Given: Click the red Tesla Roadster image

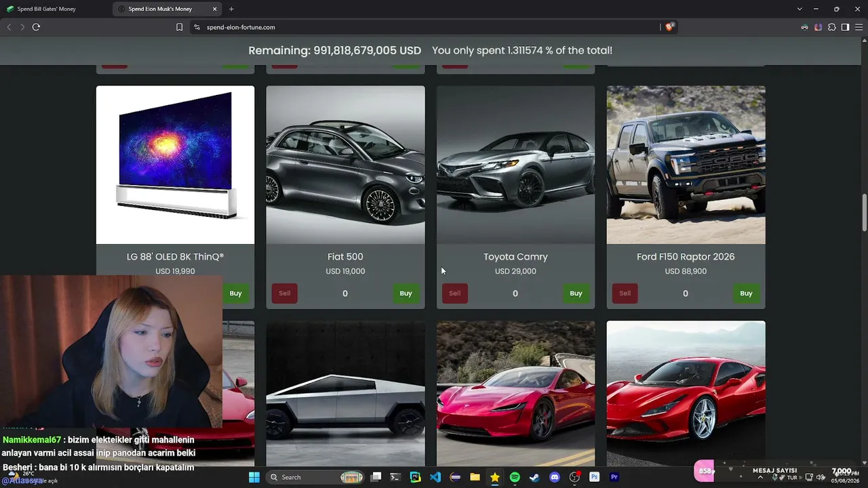Looking at the screenshot, I should tap(515, 393).
